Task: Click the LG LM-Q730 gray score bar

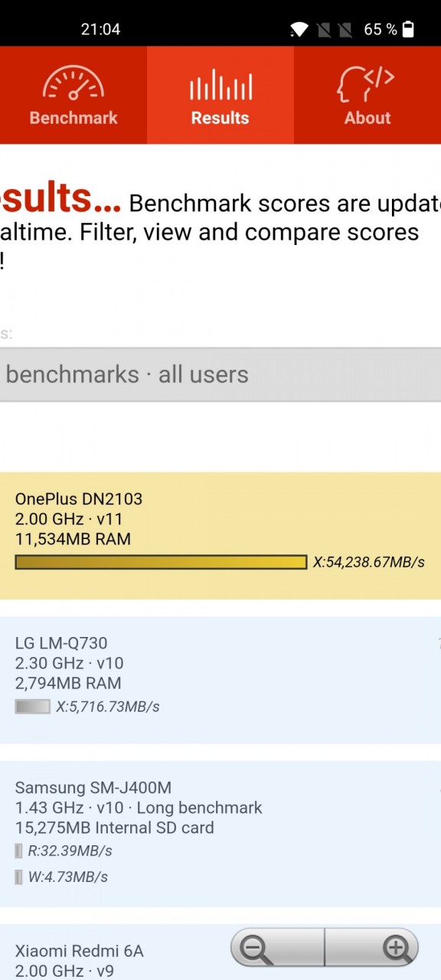Action: 33,706
